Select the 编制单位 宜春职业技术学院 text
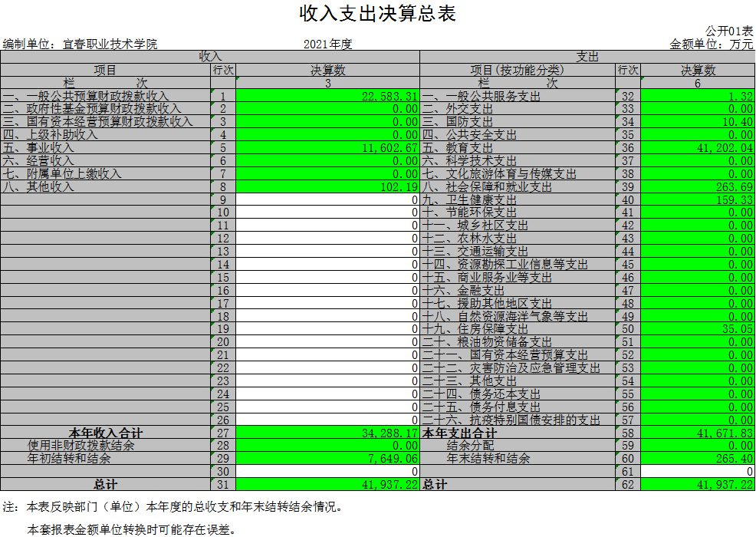 tap(81, 44)
